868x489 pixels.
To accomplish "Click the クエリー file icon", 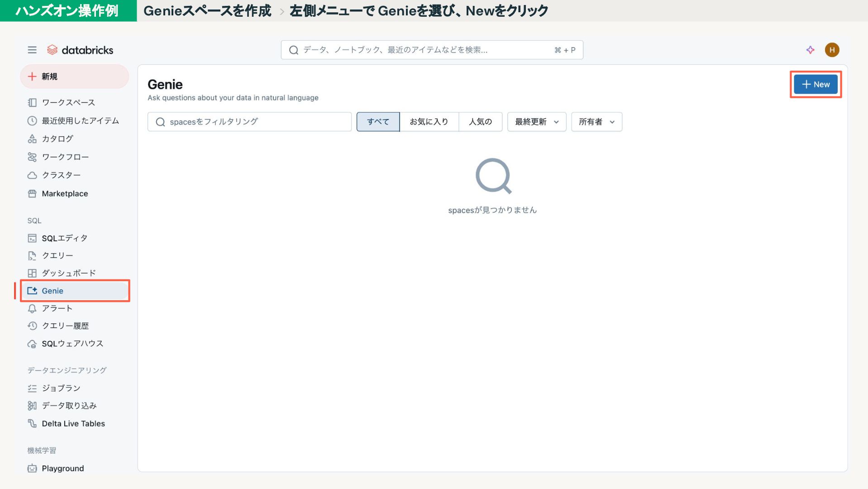I will (32, 256).
